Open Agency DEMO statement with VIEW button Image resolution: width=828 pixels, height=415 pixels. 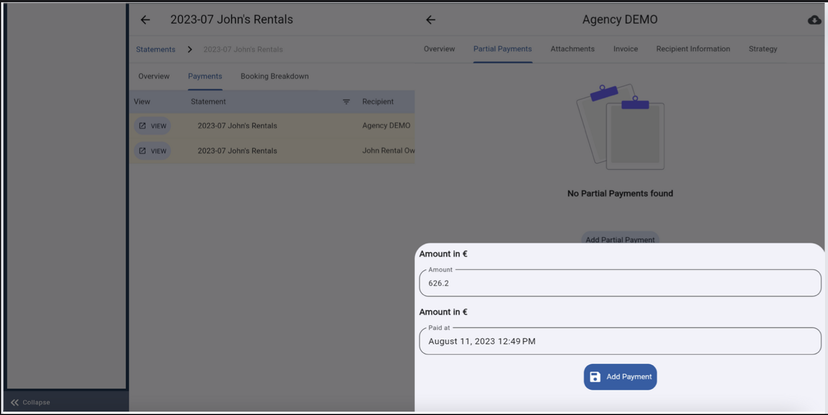tap(153, 126)
